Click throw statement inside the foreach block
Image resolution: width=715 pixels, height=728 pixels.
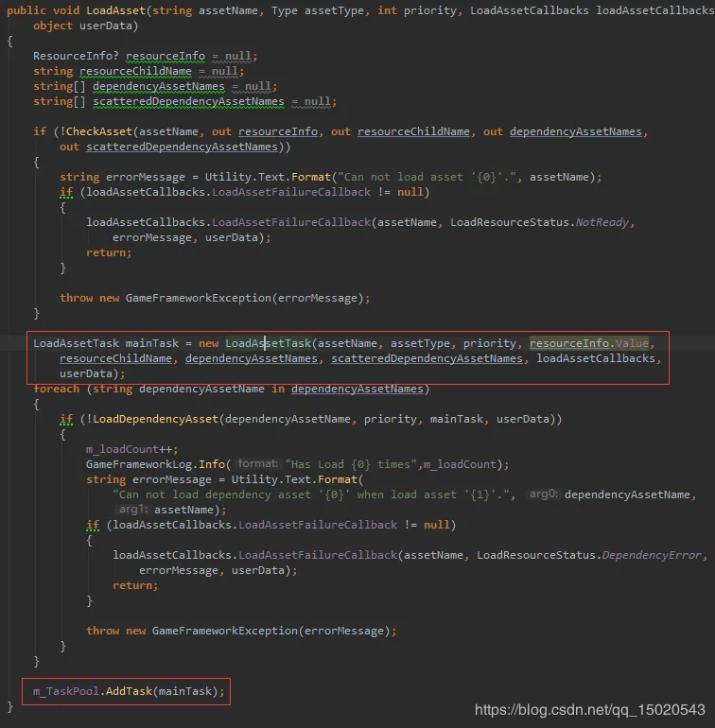[241, 631]
